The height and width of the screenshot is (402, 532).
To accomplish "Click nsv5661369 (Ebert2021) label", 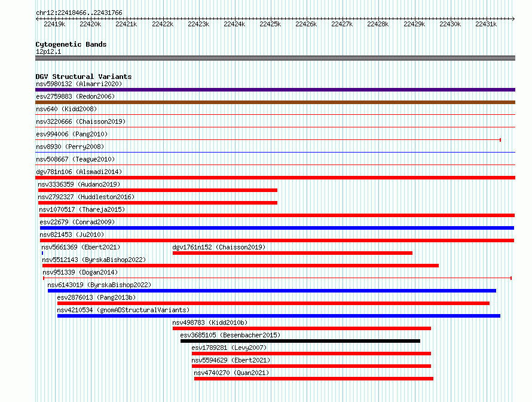I will 81,247.
